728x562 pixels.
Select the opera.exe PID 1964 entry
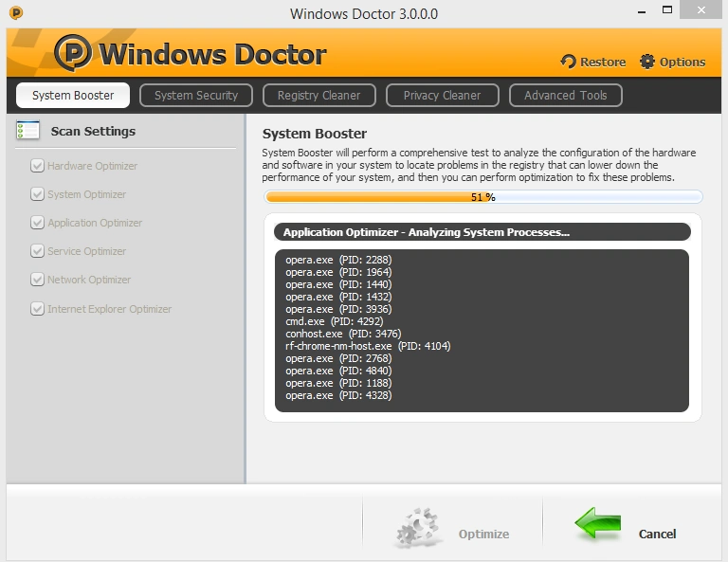[338, 272]
